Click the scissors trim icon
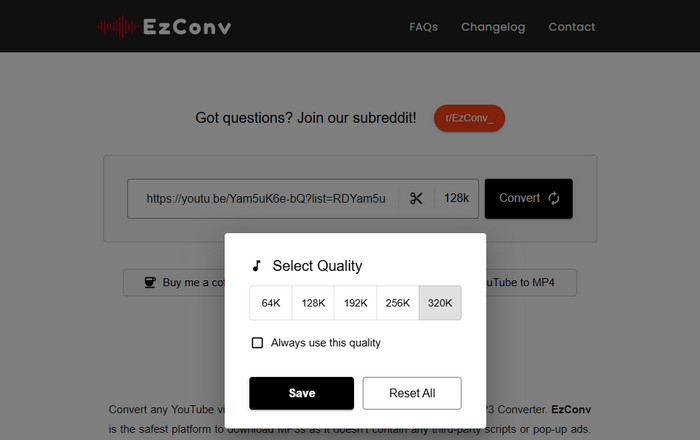 (416, 198)
